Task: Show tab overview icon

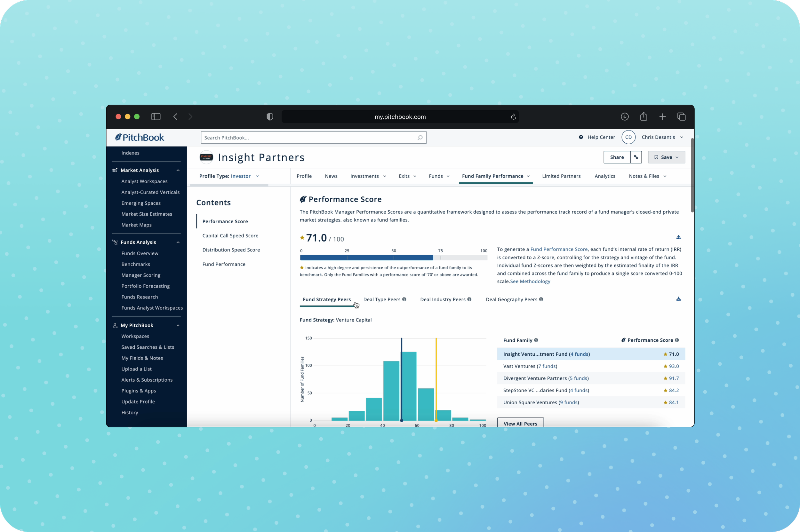Action: click(681, 117)
